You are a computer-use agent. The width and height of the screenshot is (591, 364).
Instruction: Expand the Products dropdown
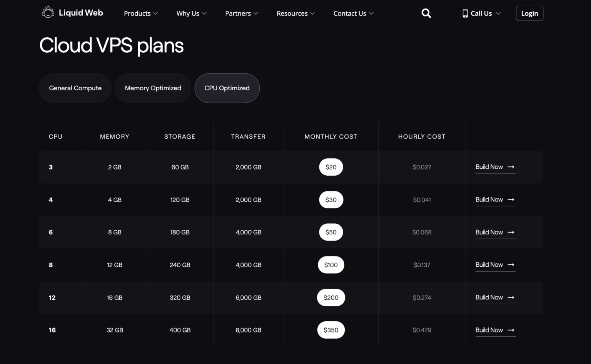pos(140,13)
